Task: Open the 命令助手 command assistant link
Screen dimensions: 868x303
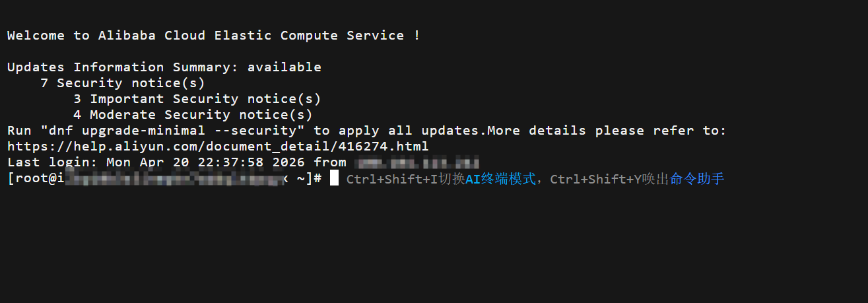Action: pyautogui.click(x=697, y=179)
